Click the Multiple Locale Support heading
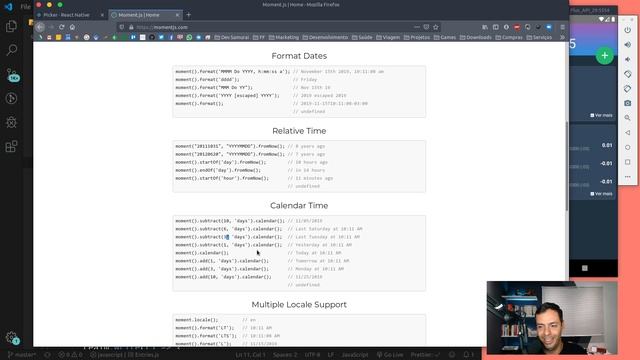Image resolution: width=640 pixels, height=360 pixels. pos(299,304)
